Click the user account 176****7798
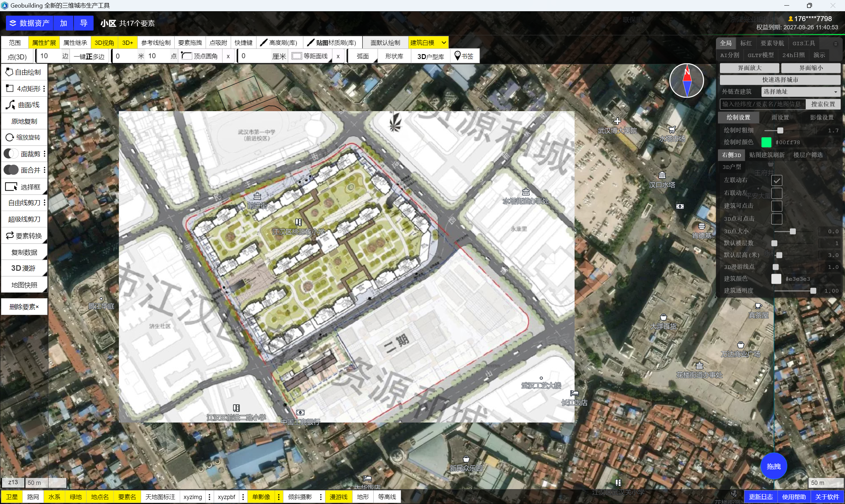The image size is (845, 504). point(810,19)
